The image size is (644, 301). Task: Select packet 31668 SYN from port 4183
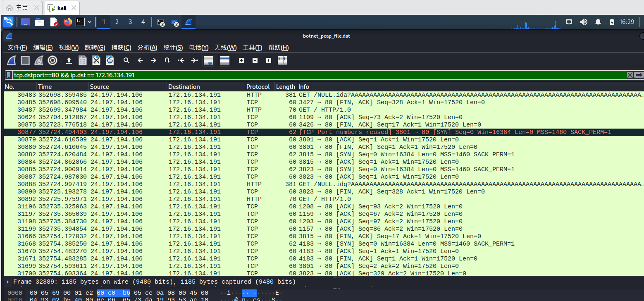tap(324, 244)
